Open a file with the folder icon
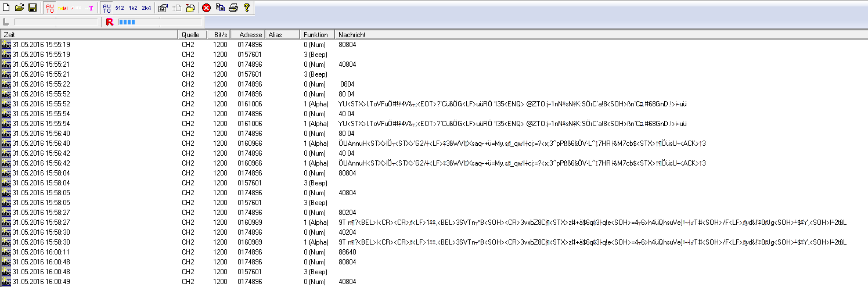This screenshot has height=287, width=868. [19, 8]
